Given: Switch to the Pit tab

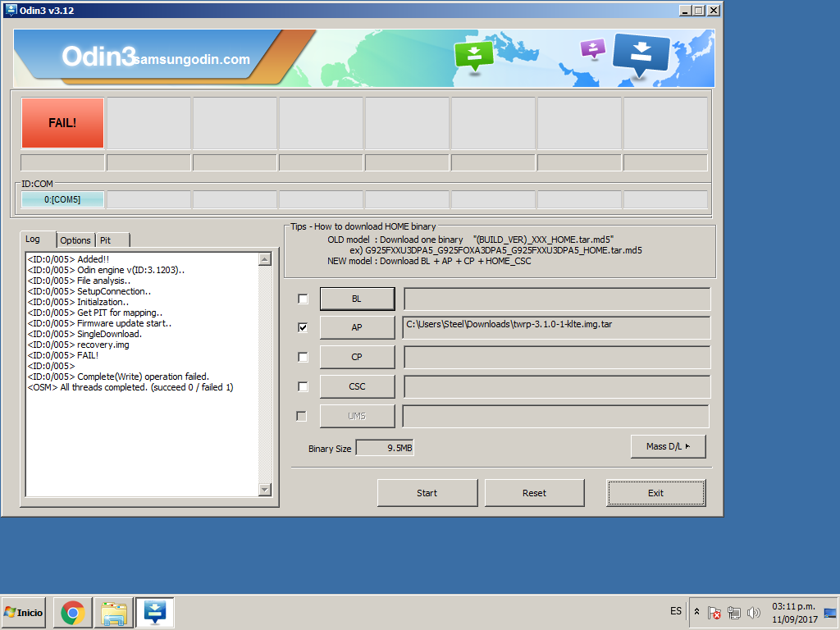Looking at the screenshot, I should click(x=112, y=240).
